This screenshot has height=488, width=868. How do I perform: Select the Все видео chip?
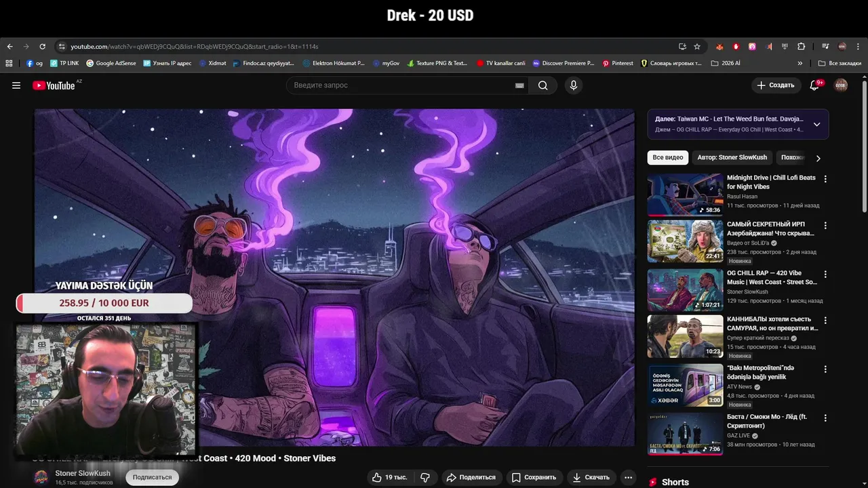pos(668,157)
